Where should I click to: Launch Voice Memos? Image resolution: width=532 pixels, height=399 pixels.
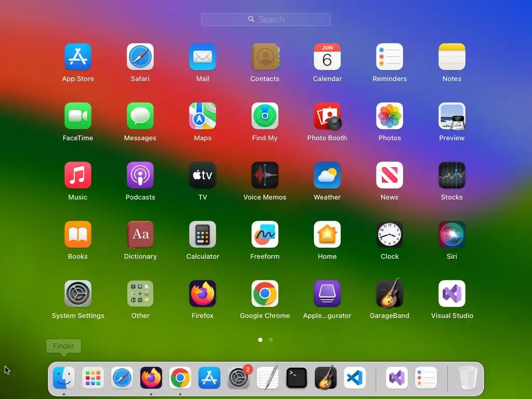265,175
